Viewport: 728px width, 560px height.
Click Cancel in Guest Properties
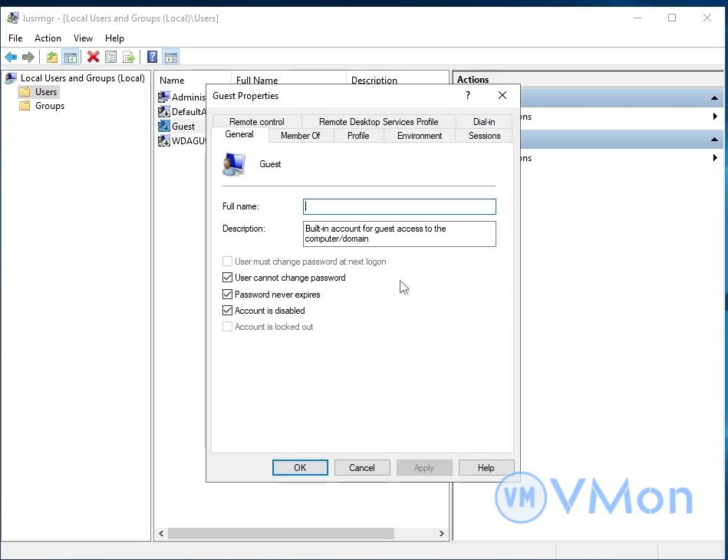point(362,468)
